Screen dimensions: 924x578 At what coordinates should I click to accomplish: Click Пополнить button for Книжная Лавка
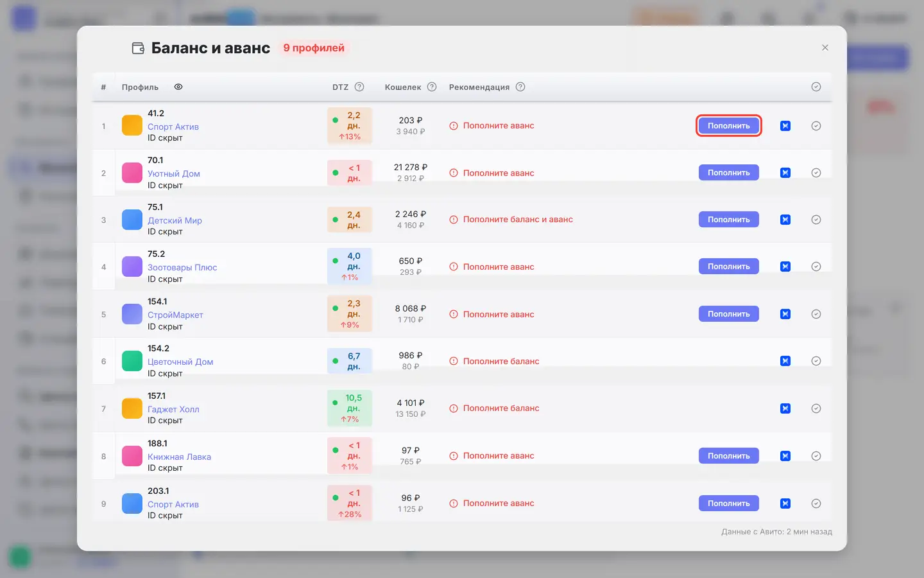(x=729, y=456)
